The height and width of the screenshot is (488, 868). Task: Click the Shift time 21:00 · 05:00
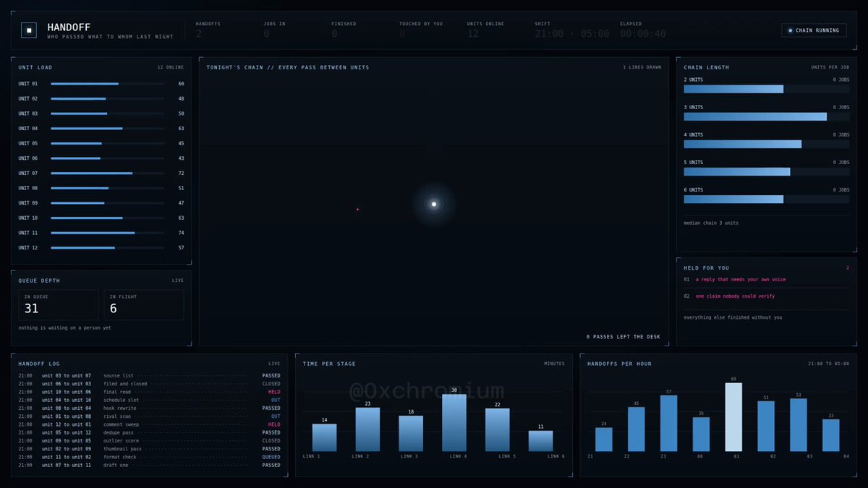[571, 34]
